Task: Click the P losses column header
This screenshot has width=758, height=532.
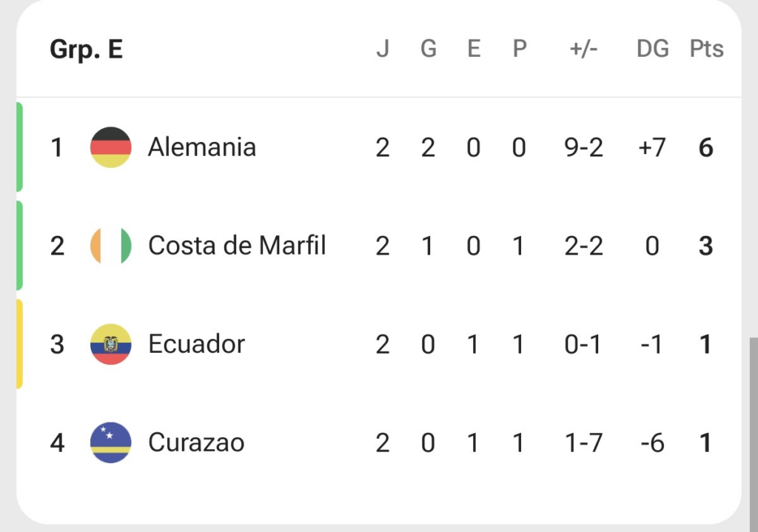Action: pyautogui.click(x=519, y=49)
